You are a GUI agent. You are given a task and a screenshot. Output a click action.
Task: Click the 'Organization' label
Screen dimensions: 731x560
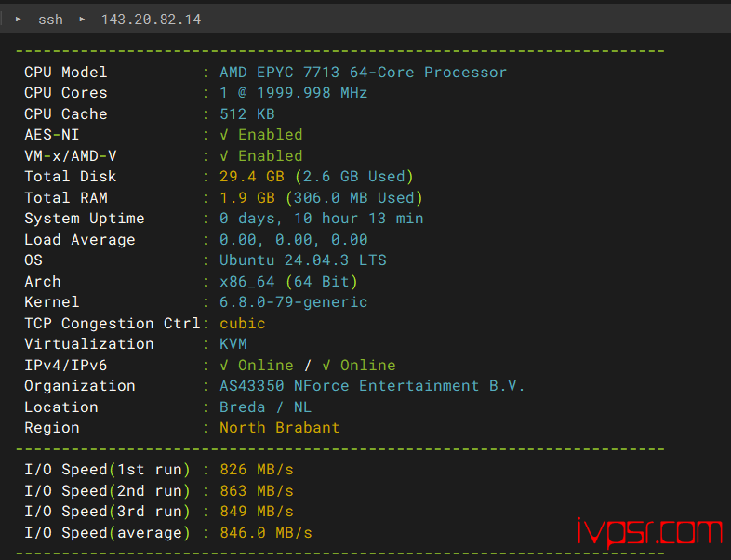80,386
